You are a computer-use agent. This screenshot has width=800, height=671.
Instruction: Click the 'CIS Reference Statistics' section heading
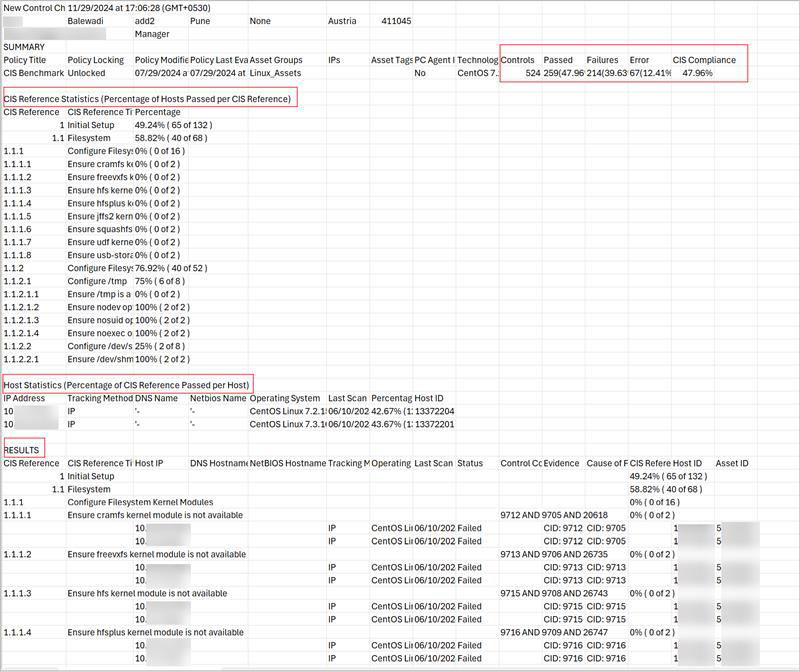click(x=147, y=99)
